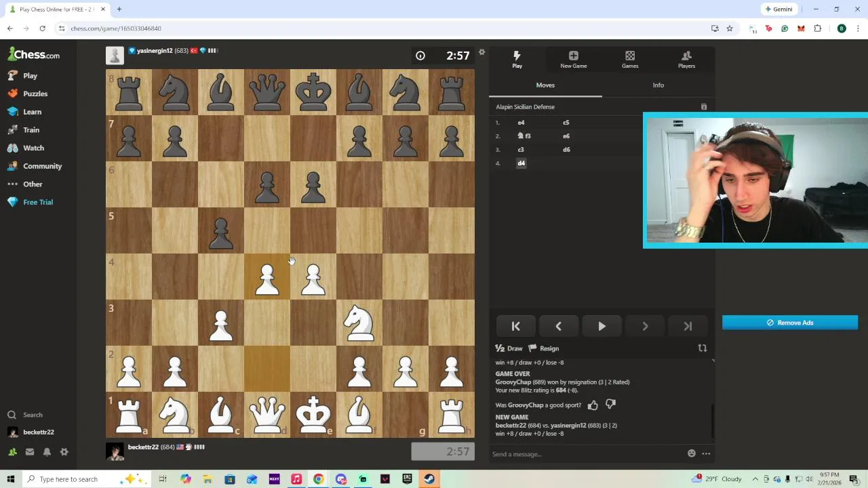
Task: Switch to the Moves tab
Action: pyautogui.click(x=545, y=85)
